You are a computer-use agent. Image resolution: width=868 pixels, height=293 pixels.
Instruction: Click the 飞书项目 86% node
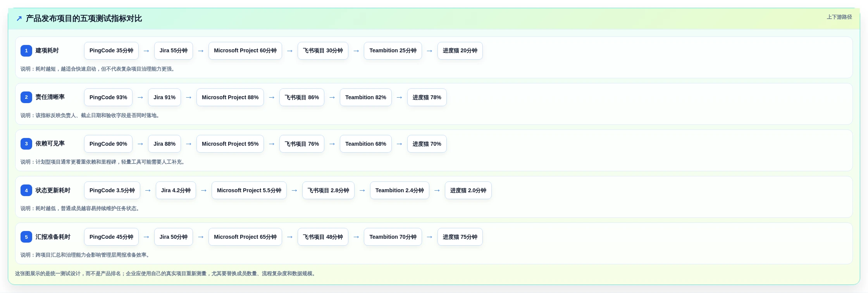click(302, 97)
